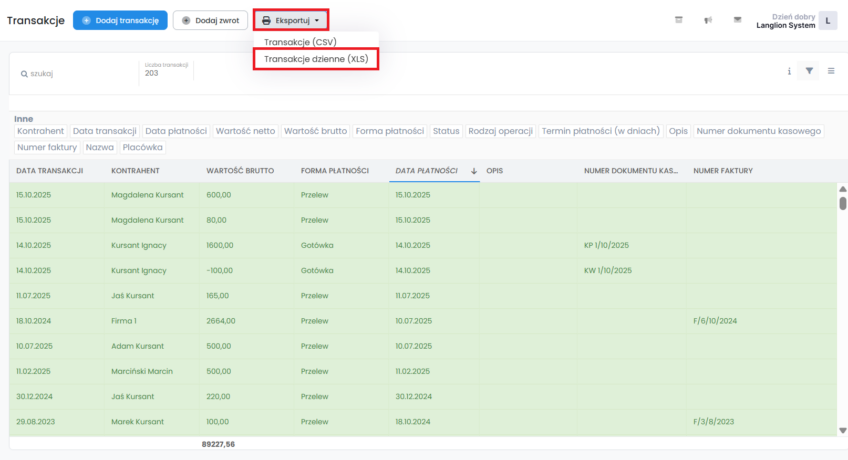Sort by the Wartość brutto column header
This screenshot has height=460, width=848.
(240, 171)
